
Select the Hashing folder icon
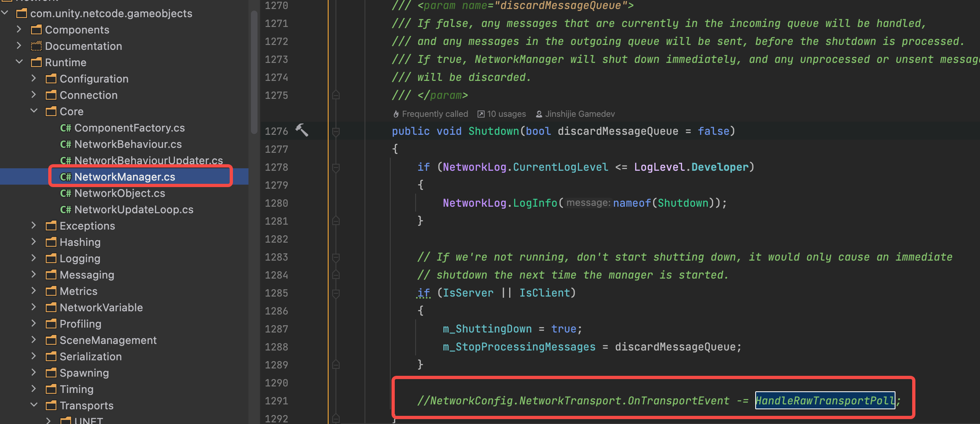point(51,242)
